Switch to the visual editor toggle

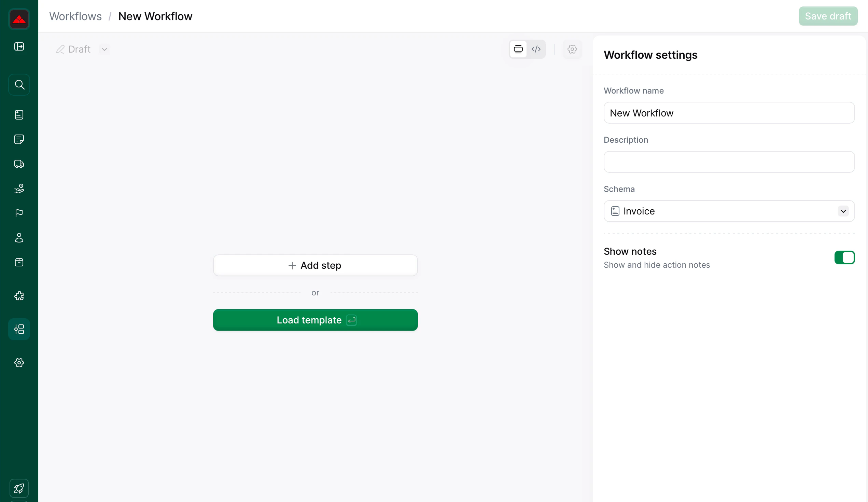[518, 49]
